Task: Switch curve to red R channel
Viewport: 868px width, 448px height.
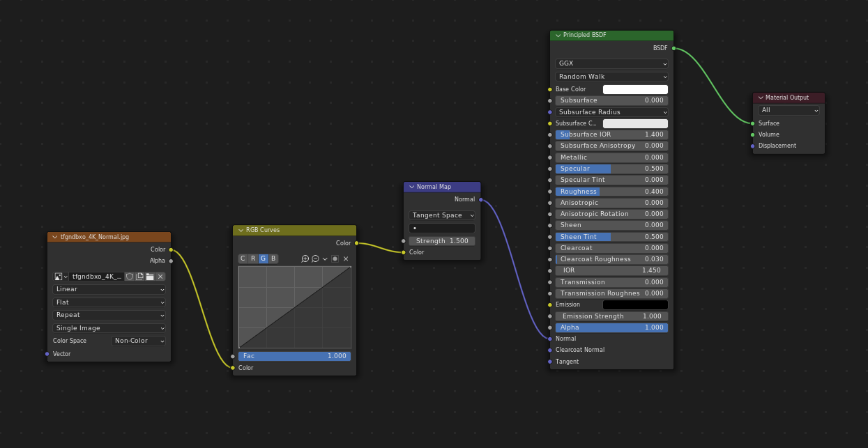Action: point(253,258)
